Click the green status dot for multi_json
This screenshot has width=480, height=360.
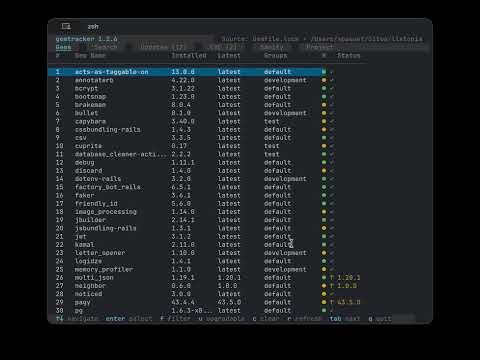(324, 277)
